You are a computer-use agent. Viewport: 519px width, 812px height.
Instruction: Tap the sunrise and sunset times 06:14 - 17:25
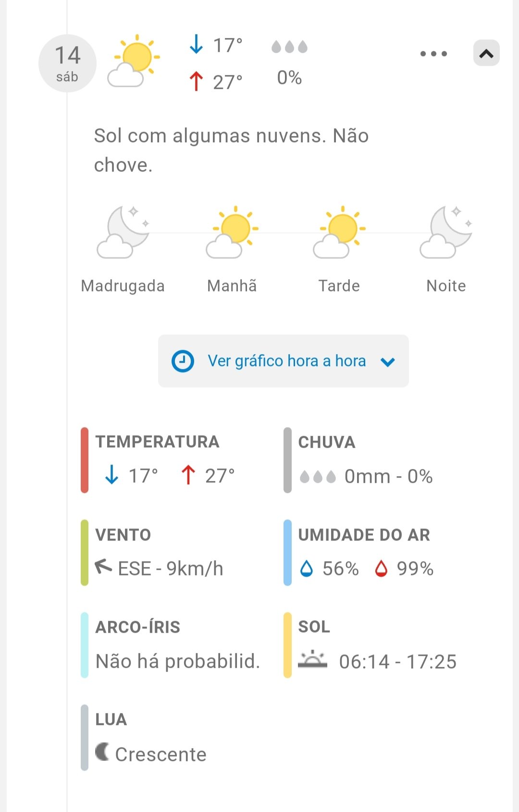coord(398,662)
